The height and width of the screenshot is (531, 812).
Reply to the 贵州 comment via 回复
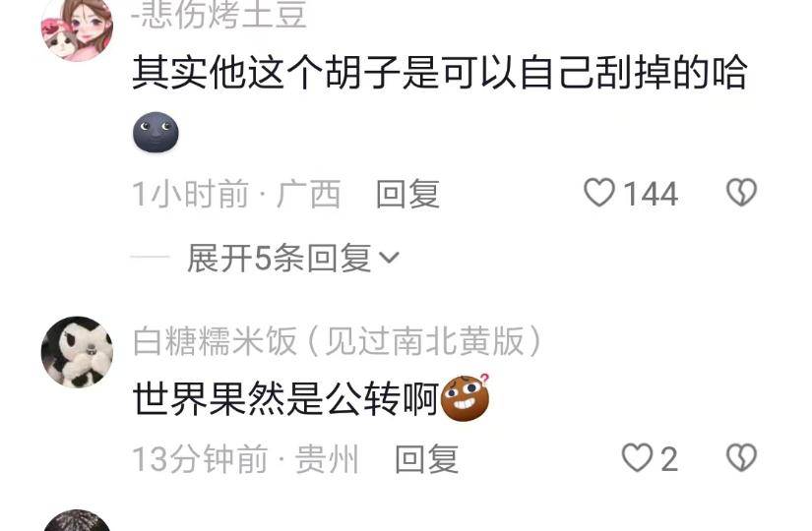pyautogui.click(x=427, y=458)
